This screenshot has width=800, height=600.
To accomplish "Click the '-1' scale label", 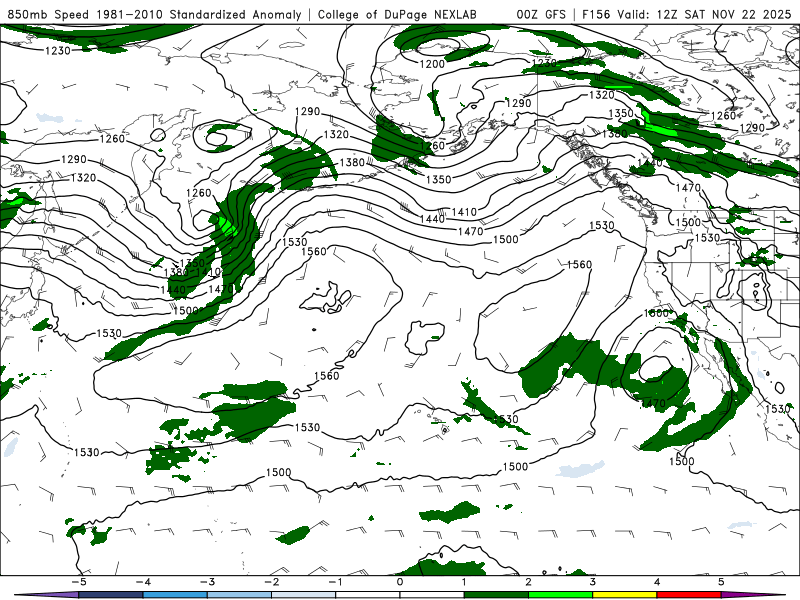I will (335, 582).
